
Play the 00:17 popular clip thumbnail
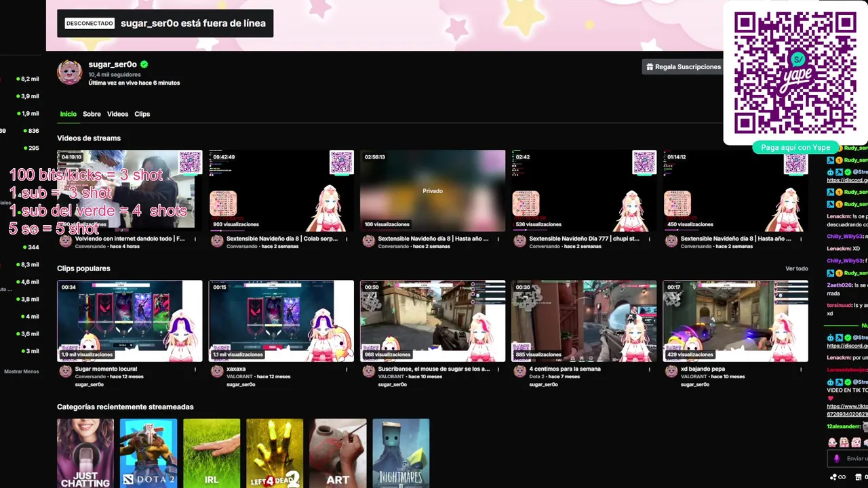coord(735,321)
